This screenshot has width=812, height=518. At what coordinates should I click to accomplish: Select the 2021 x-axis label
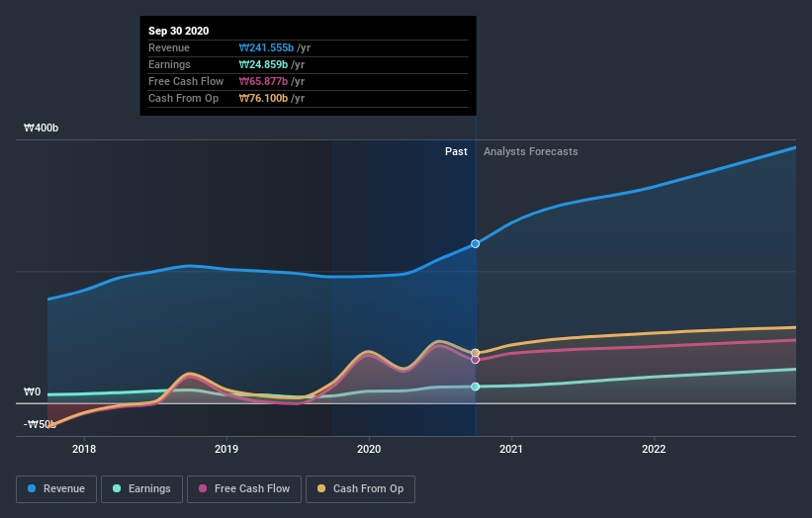click(x=511, y=449)
